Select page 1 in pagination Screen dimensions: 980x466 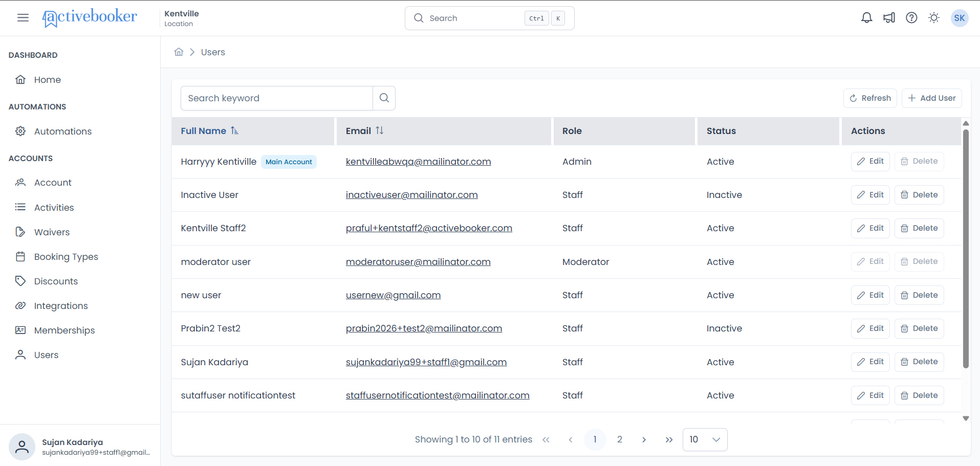pyautogui.click(x=595, y=440)
